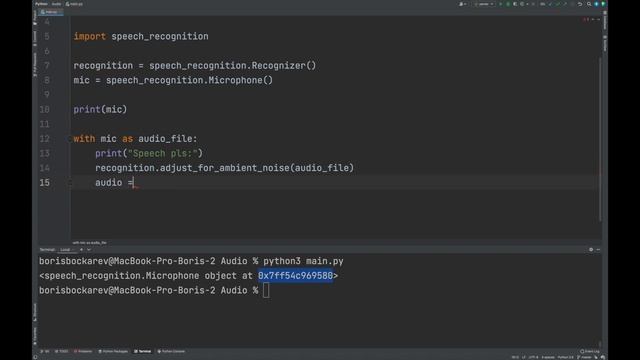Click the terminal prompt cursor on last line
This screenshot has width=640, height=360.
[266, 291]
